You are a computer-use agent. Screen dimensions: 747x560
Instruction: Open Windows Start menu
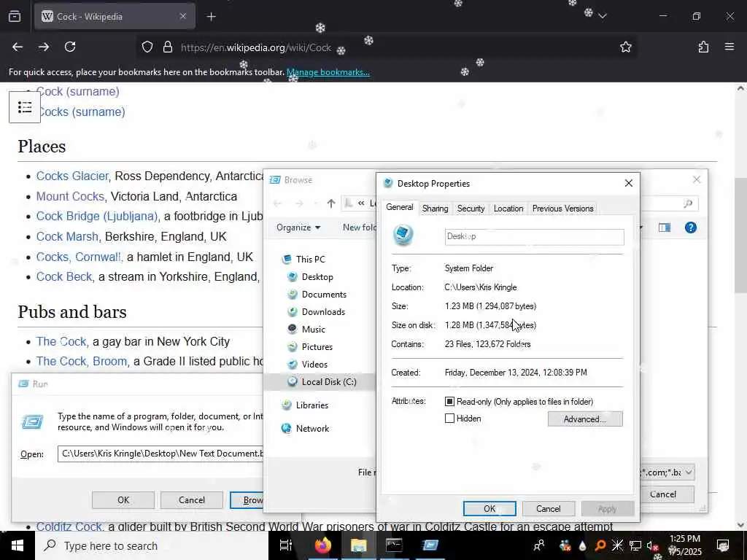tap(18, 545)
